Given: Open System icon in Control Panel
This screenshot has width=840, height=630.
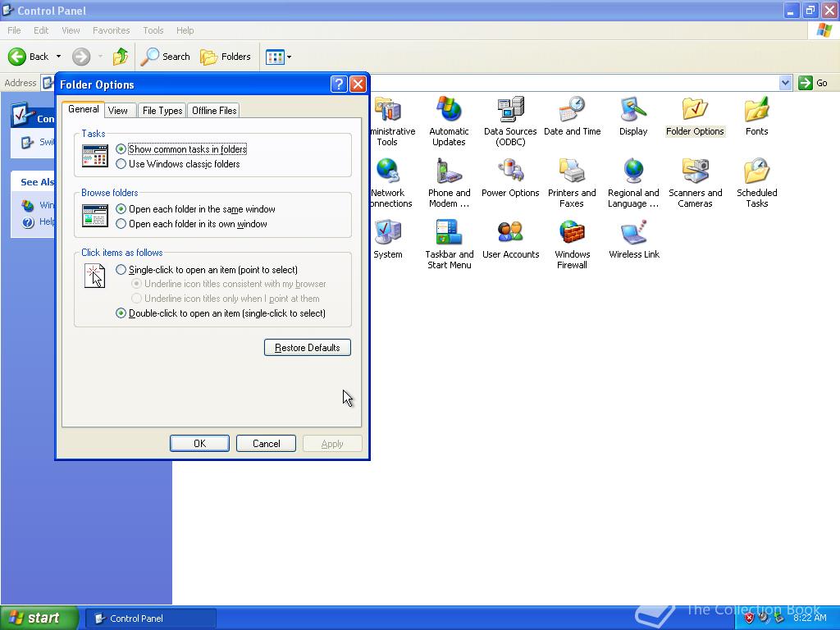Looking at the screenshot, I should pyautogui.click(x=388, y=239).
